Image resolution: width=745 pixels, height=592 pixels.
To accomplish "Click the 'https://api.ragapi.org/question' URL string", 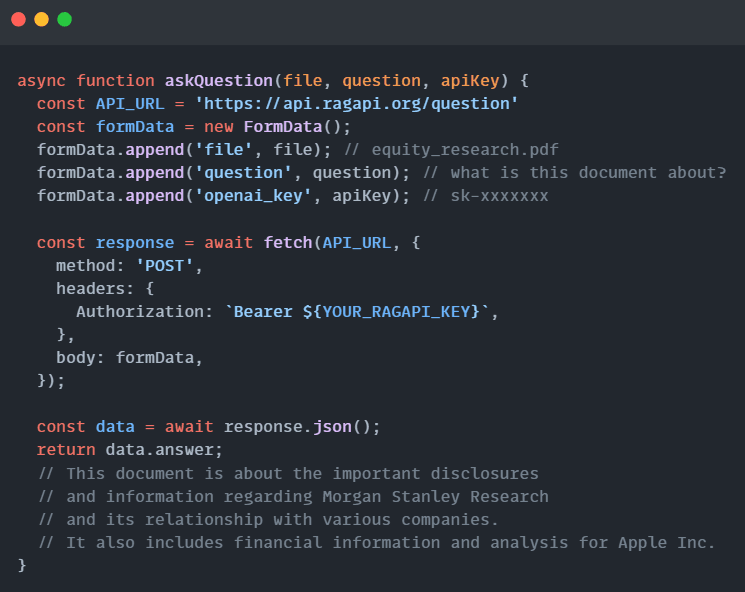I will (356, 104).
